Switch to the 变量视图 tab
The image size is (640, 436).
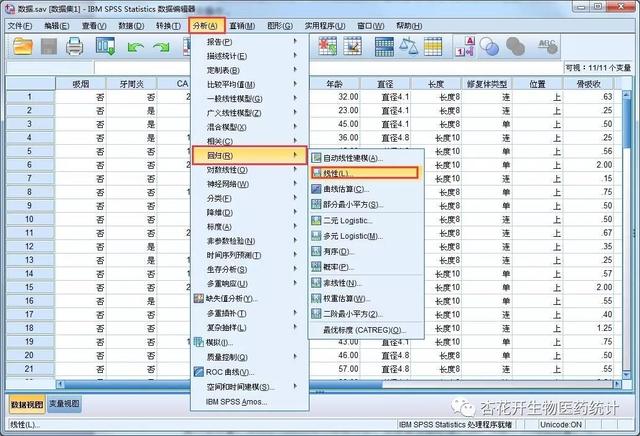pyautogui.click(x=64, y=404)
